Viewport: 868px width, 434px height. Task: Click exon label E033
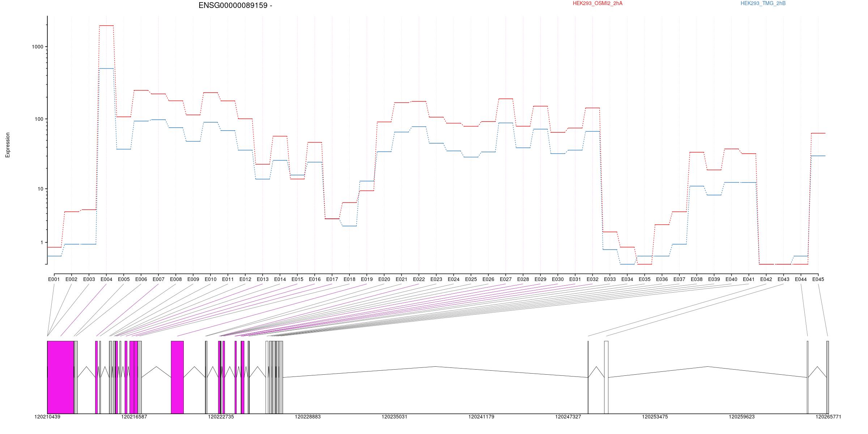610,279
